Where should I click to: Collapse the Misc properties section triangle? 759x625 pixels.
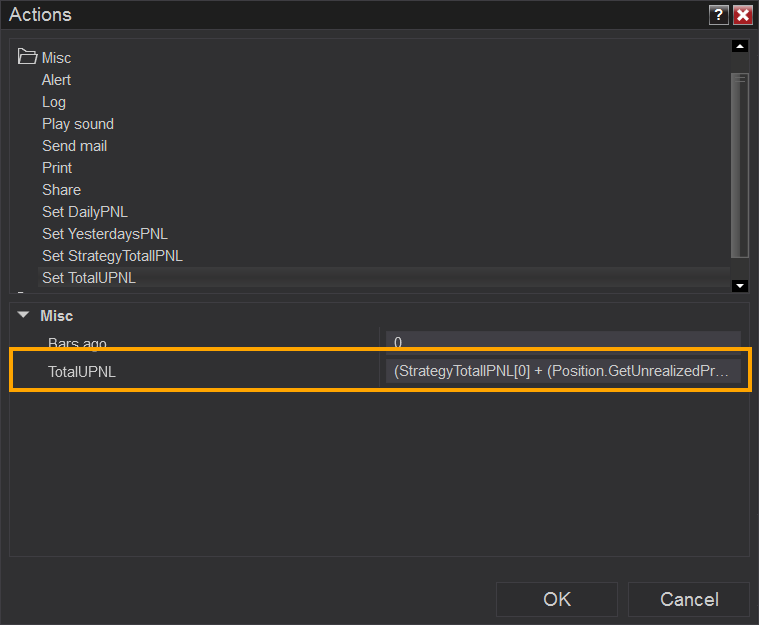click(24, 315)
